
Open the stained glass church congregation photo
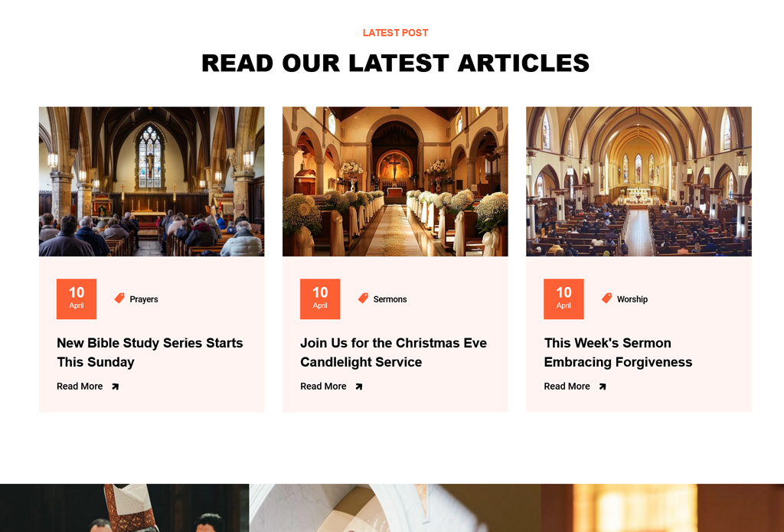click(x=152, y=181)
